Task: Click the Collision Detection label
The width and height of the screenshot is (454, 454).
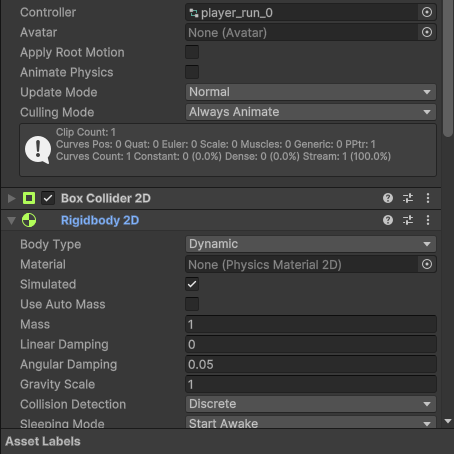Action: point(73,404)
